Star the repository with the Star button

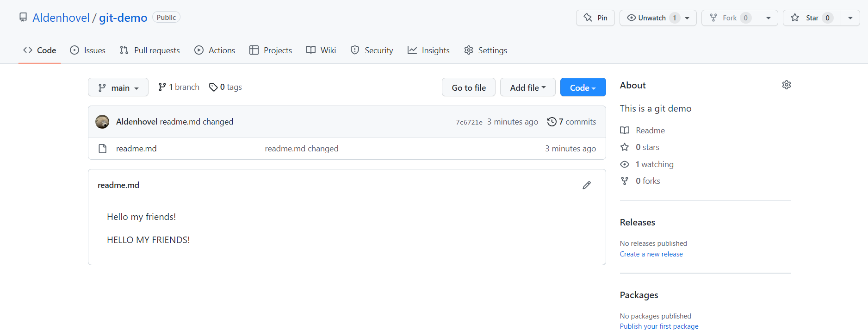click(x=812, y=18)
